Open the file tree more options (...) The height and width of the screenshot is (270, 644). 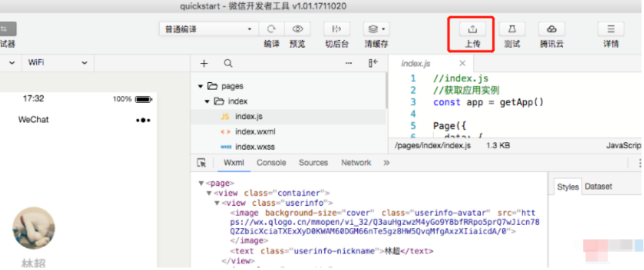(x=349, y=64)
